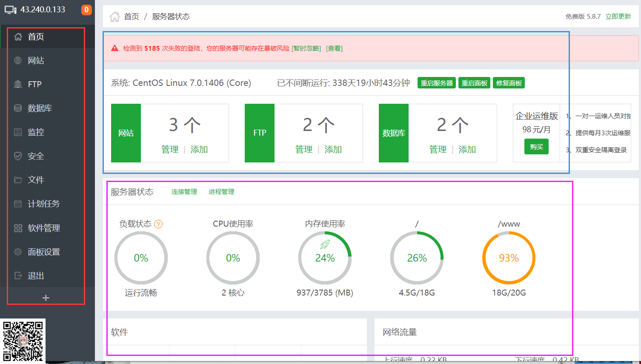Screen dimensions: 641x364
Task: Click the QR code thumbnail
Action: [x=23, y=341]
